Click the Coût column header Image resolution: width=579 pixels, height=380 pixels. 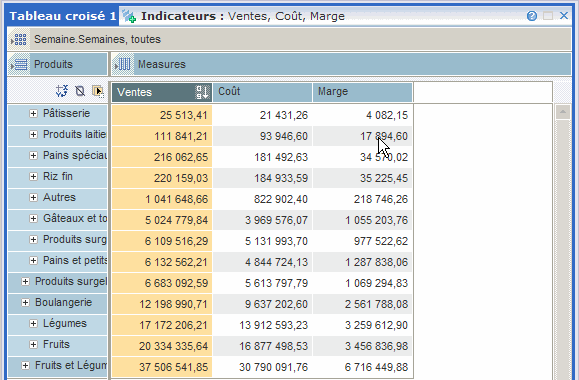263,92
